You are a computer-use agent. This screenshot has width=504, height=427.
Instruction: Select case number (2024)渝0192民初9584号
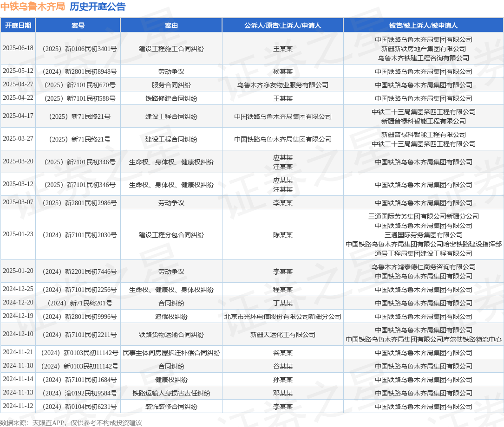[x=80, y=393]
